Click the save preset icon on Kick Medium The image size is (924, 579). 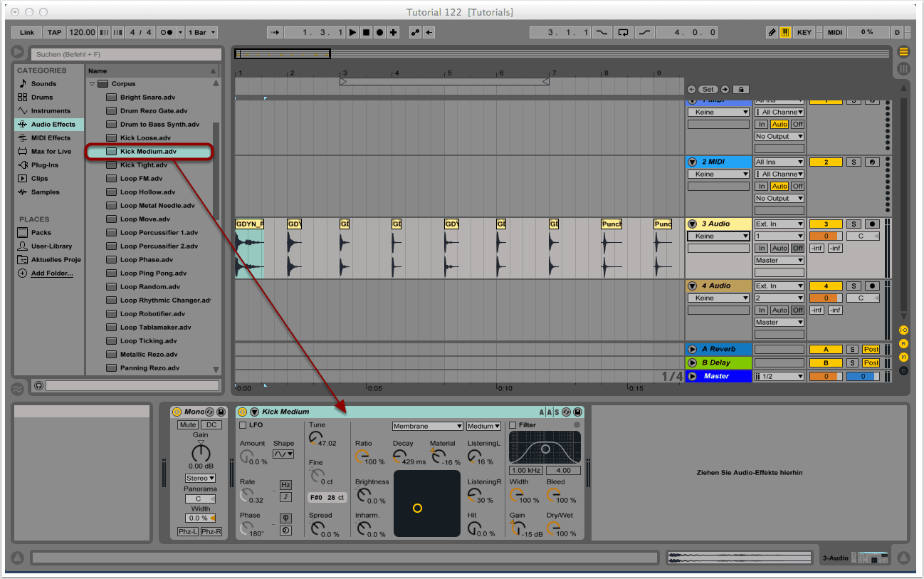pos(577,412)
